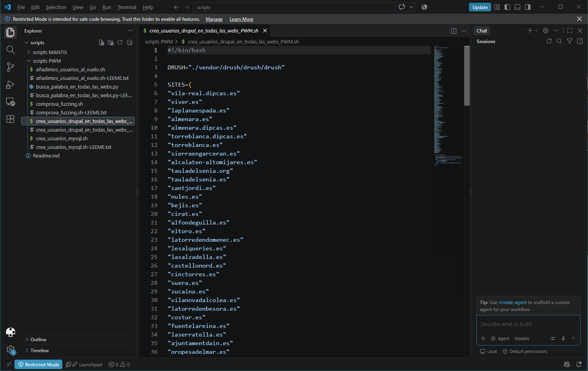This screenshot has width=588, height=371.
Task: Click the Update button
Action: 480,7
